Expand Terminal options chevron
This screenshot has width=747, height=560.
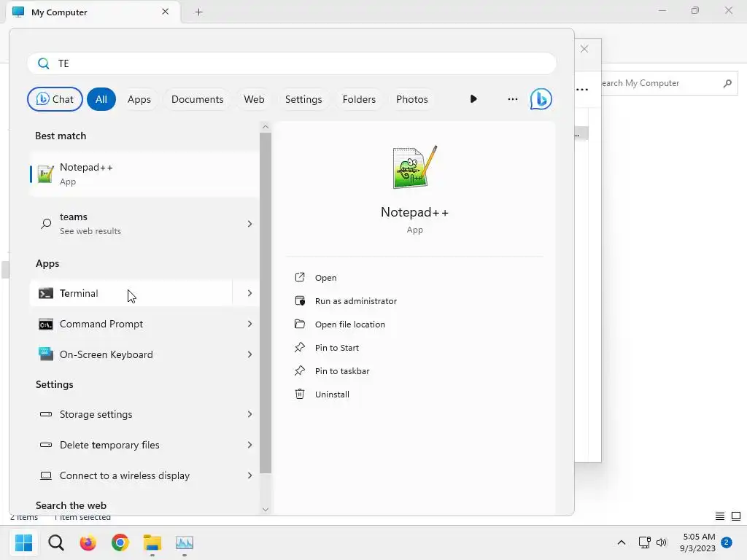(x=249, y=293)
